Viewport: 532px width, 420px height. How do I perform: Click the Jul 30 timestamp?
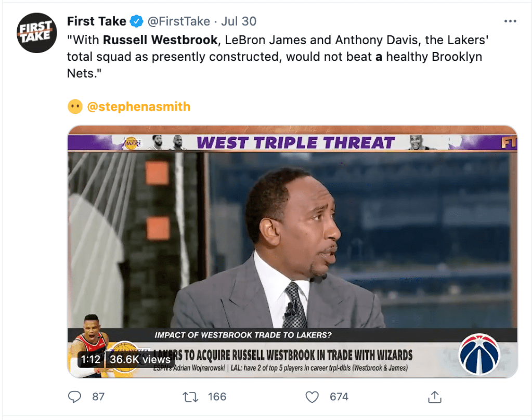239,21
